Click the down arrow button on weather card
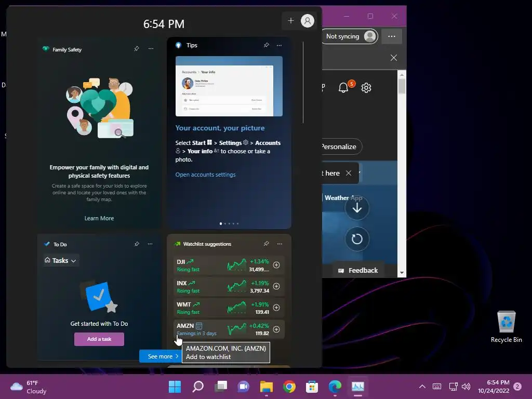Screen dimensions: 532x399 tap(357, 208)
